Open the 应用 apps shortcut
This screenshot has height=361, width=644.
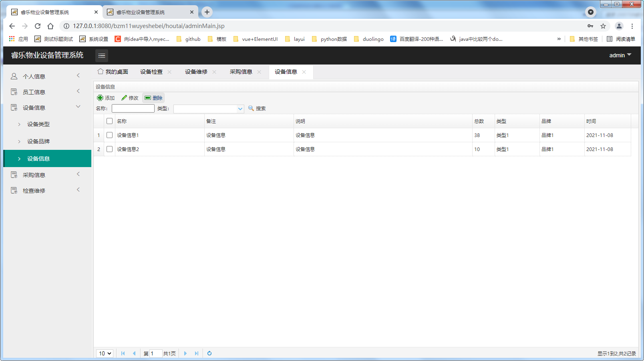[18, 39]
